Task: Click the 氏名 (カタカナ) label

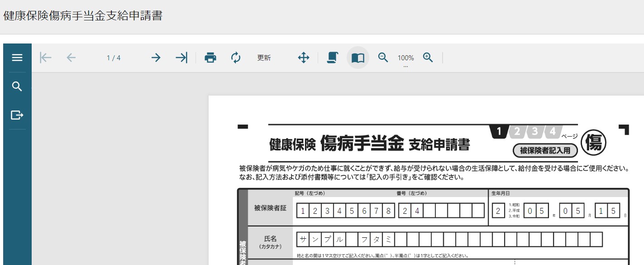Action: 270,242
